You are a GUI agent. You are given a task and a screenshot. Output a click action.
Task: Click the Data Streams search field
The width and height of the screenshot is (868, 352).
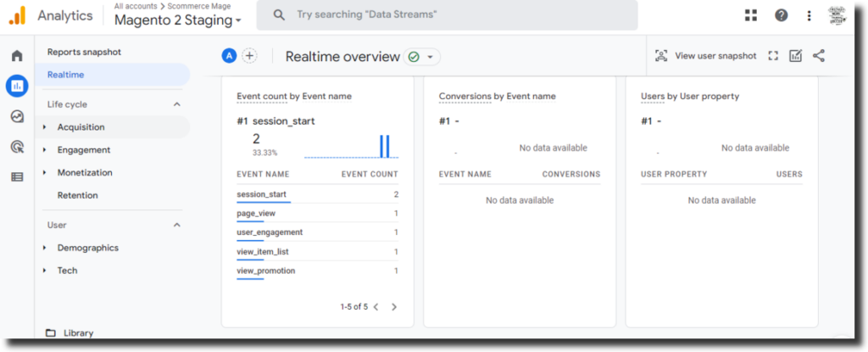point(458,15)
